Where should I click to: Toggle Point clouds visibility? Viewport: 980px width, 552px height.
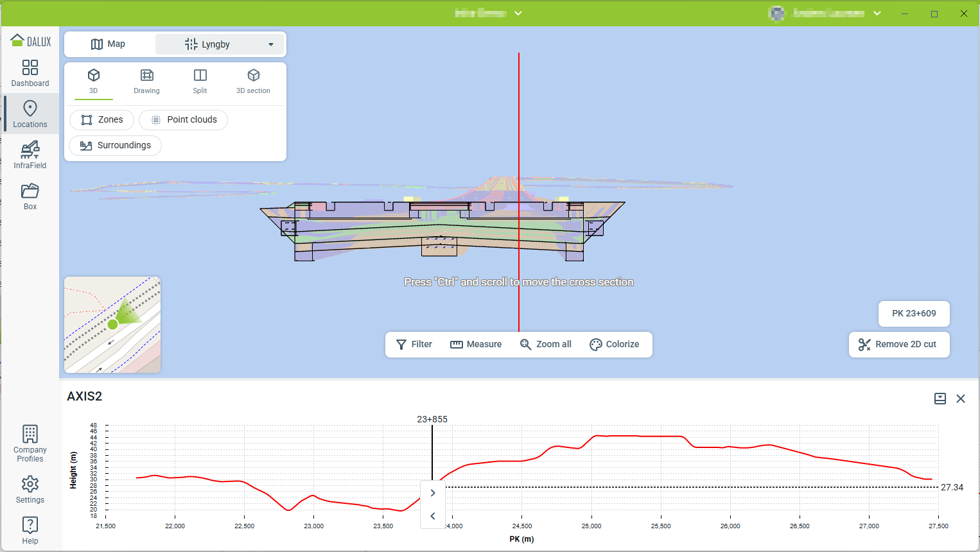click(183, 120)
